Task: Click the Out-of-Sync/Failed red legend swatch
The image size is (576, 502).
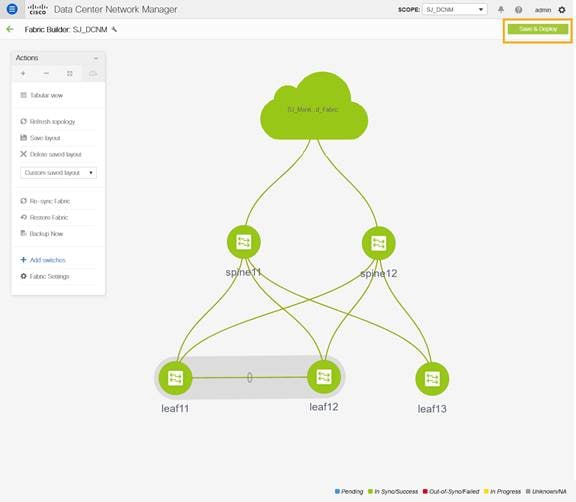Action: 425,491
